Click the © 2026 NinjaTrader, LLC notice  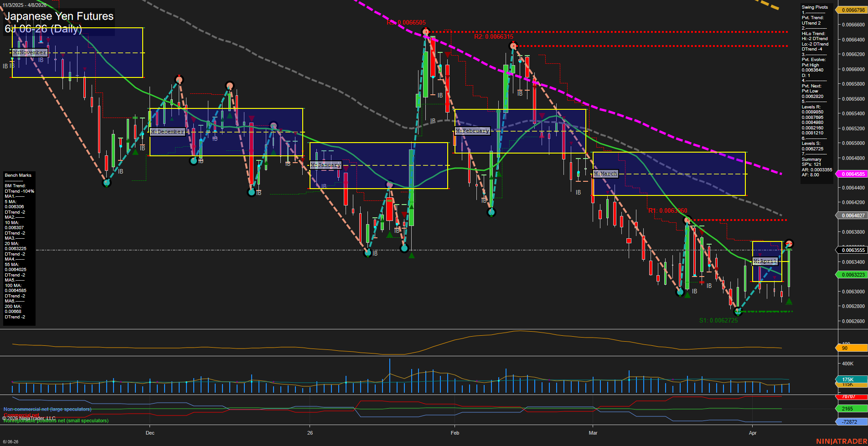coord(29,418)
